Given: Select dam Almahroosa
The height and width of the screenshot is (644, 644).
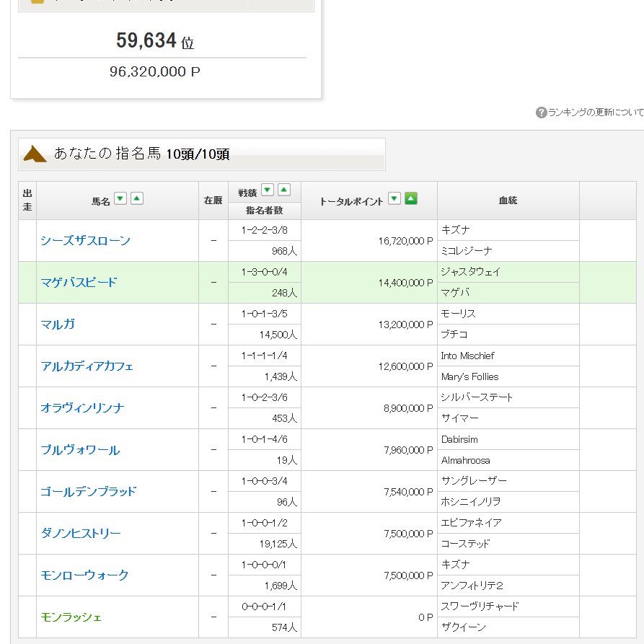Looking at the screenshot, I should 465,460.
